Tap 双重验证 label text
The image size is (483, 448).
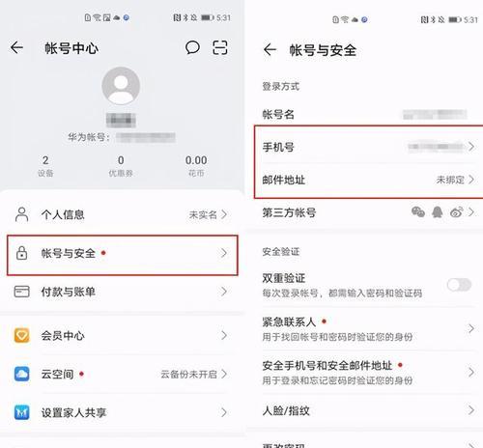[x=284, y=278]
